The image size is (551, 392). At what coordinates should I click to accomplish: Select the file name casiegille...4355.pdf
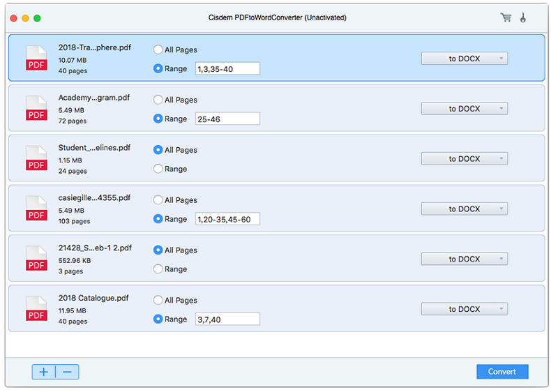tap(94, 197)
